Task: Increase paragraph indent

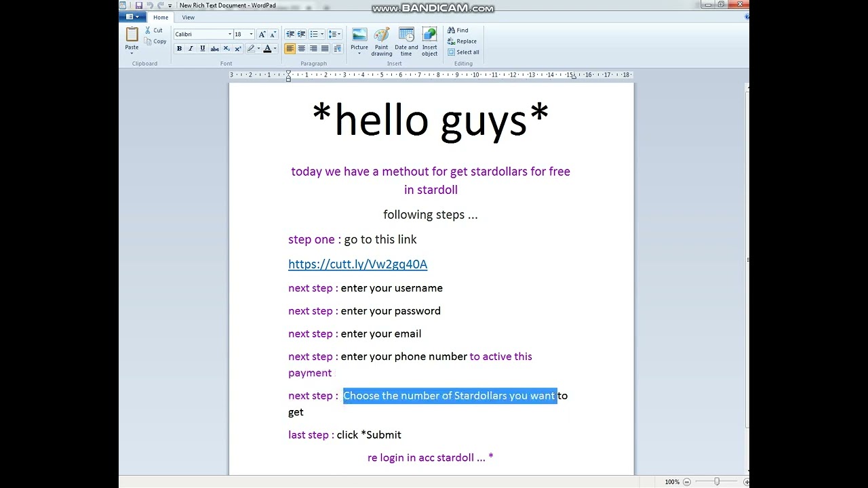Action: coord(302,34)
